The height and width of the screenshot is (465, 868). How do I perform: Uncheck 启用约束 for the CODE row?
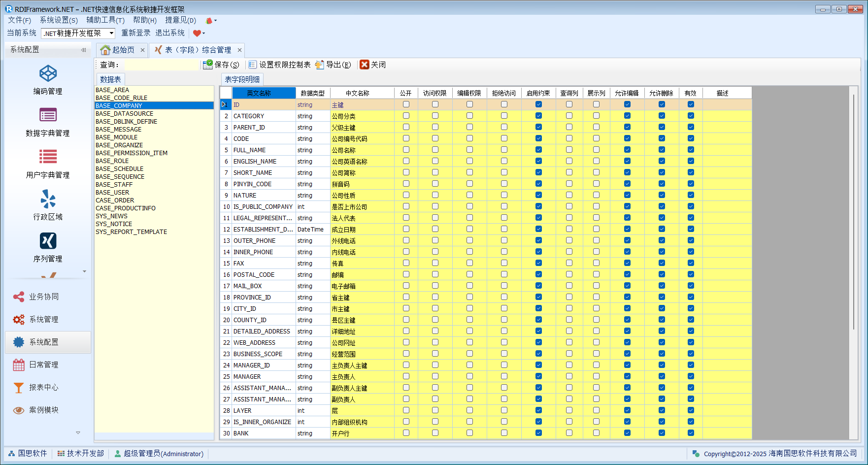(x=538, y=138)
